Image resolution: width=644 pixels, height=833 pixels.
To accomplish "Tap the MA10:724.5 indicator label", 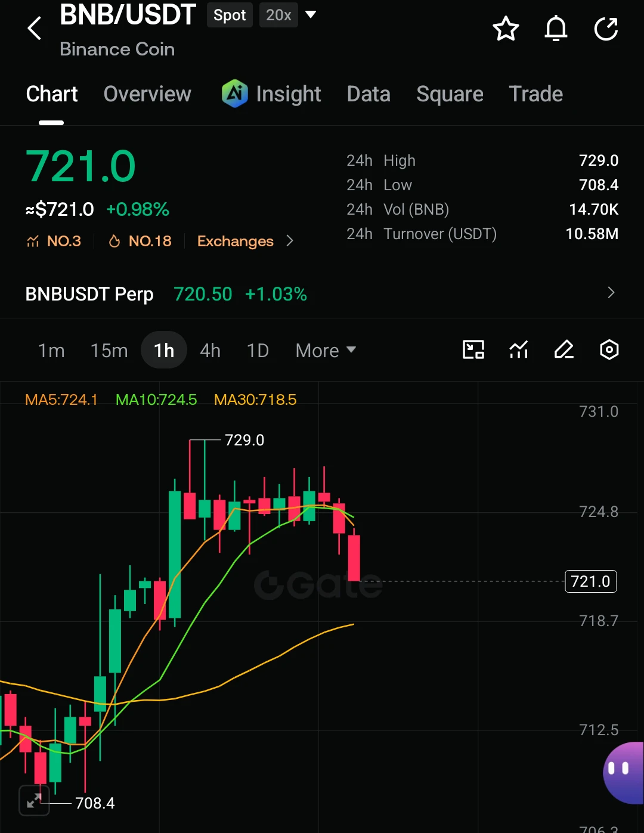I will (x=156, y=400).
